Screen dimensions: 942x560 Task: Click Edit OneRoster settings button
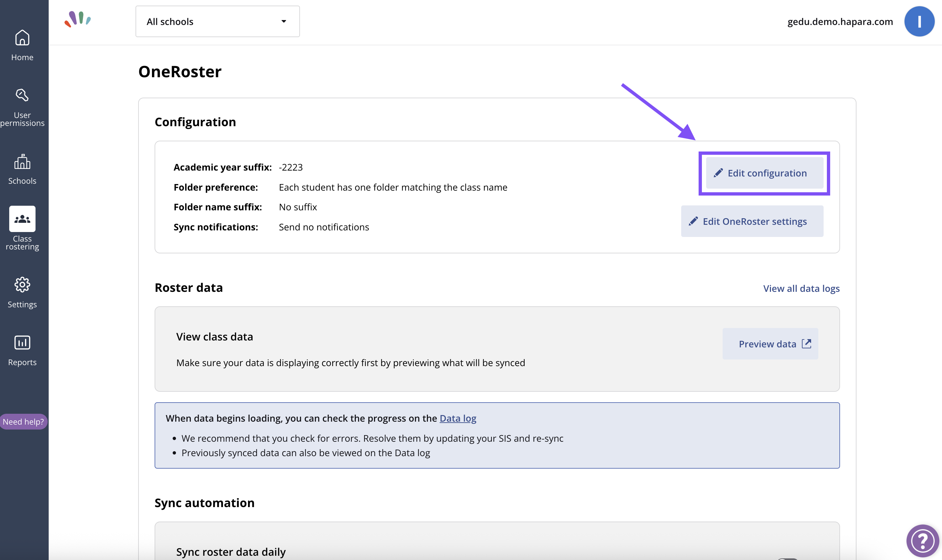[x=752, y=221]
